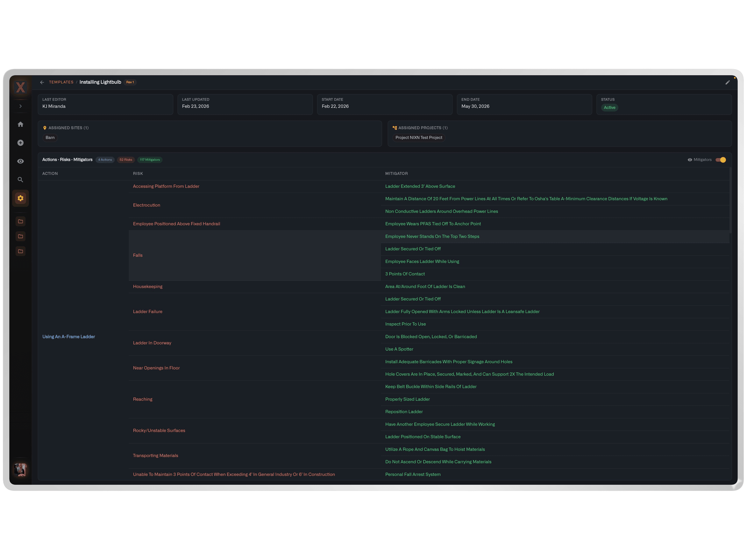
Task: Click Utilize A Rope And Canvas Bag mitigator
Action: click(x=435, y=449)
